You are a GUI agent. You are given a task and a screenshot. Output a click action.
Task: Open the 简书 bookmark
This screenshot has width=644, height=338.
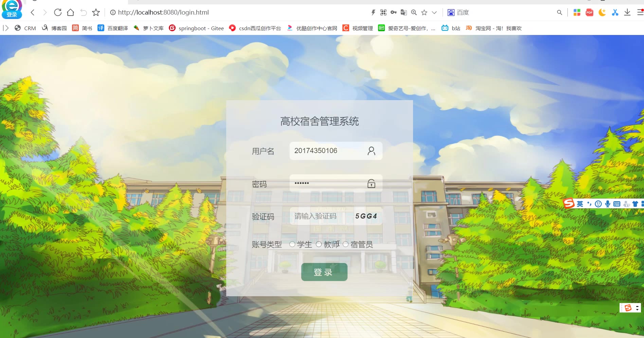pos(82,28)
